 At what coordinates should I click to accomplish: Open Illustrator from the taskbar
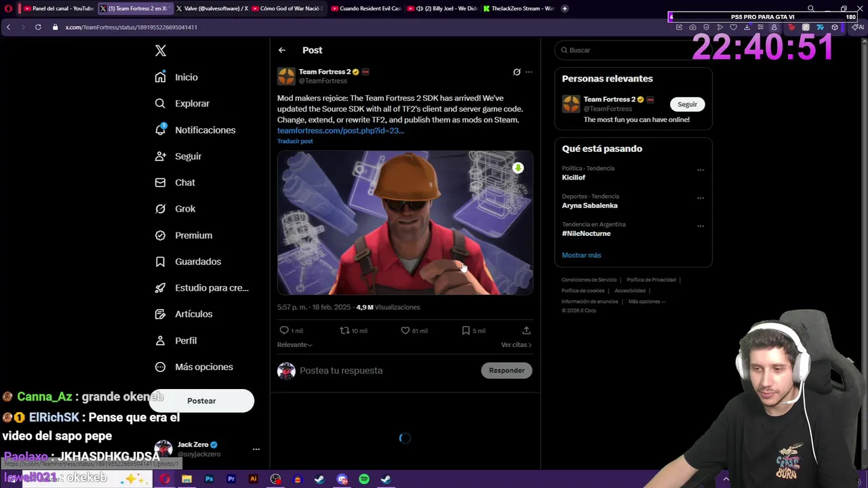(x=253, y=479)
